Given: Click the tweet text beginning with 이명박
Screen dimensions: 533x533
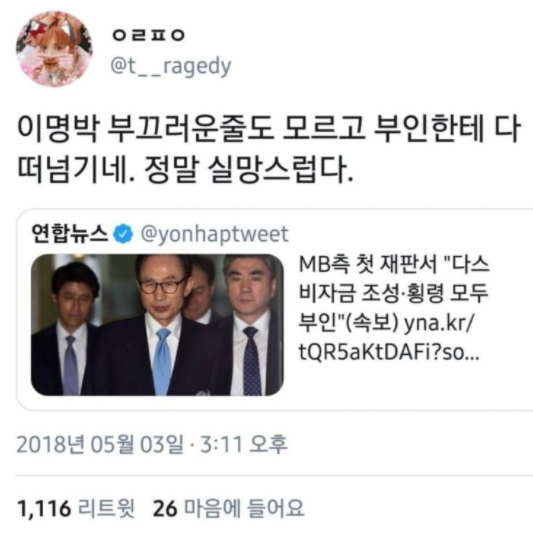Looking at the screenshot, I should tap(269, 149).
